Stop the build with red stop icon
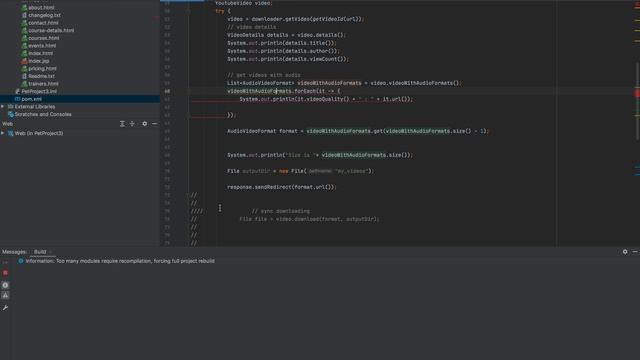This screenshot has width=640, height=360. coord(5,273)
